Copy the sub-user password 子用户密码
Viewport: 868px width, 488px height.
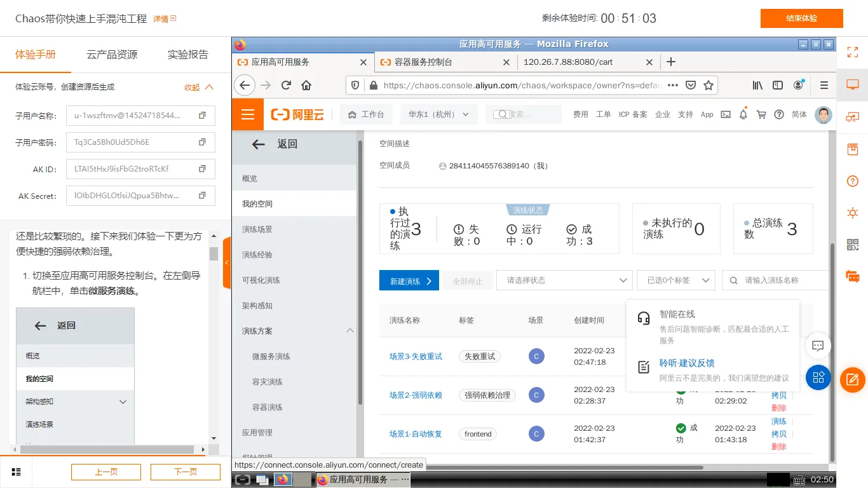(202, 142)
